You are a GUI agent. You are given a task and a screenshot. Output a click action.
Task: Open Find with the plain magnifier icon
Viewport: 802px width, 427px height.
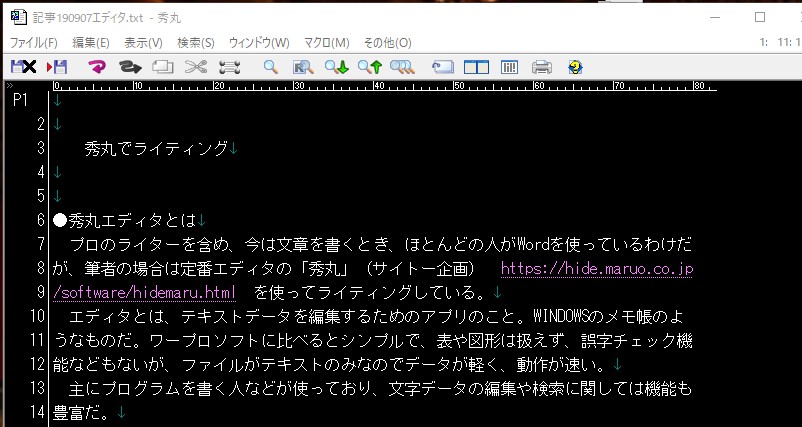(x=271, y=66)
